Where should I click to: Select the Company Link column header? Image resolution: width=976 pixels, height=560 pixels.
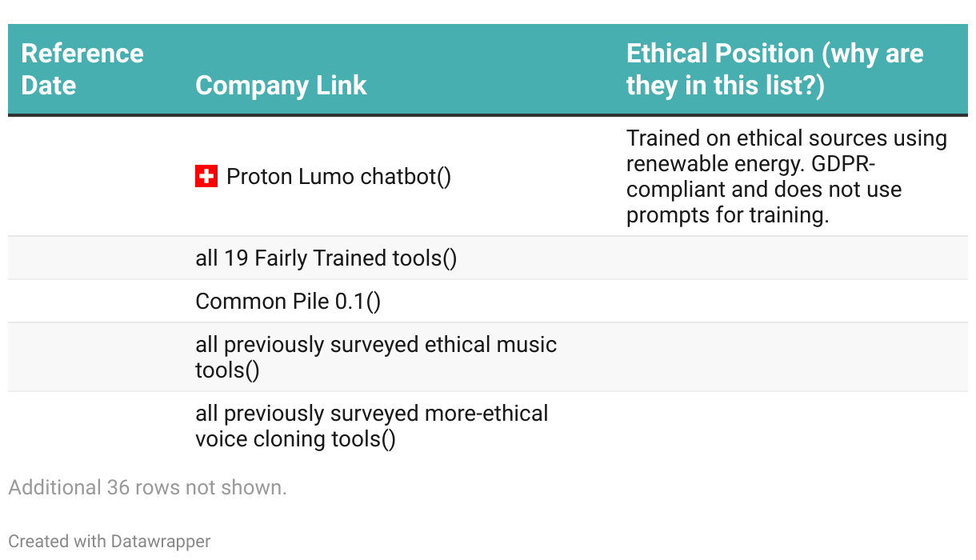[281, 86]
